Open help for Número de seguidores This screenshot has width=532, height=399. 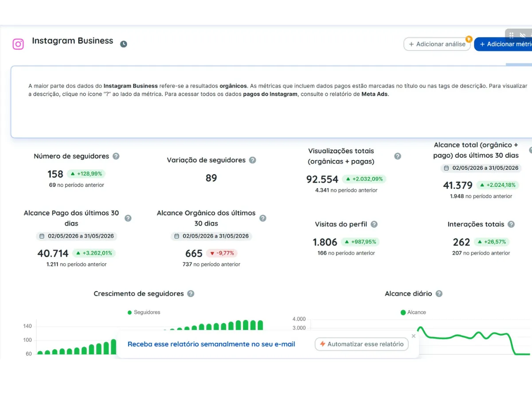pyautogui.click(x=116, y=156)
